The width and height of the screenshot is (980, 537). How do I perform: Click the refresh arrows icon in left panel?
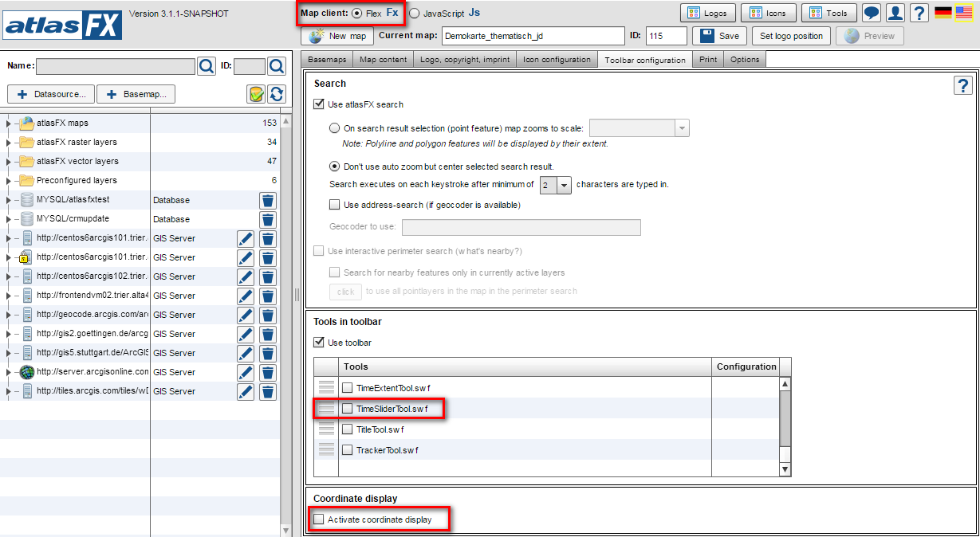point(277,94)
